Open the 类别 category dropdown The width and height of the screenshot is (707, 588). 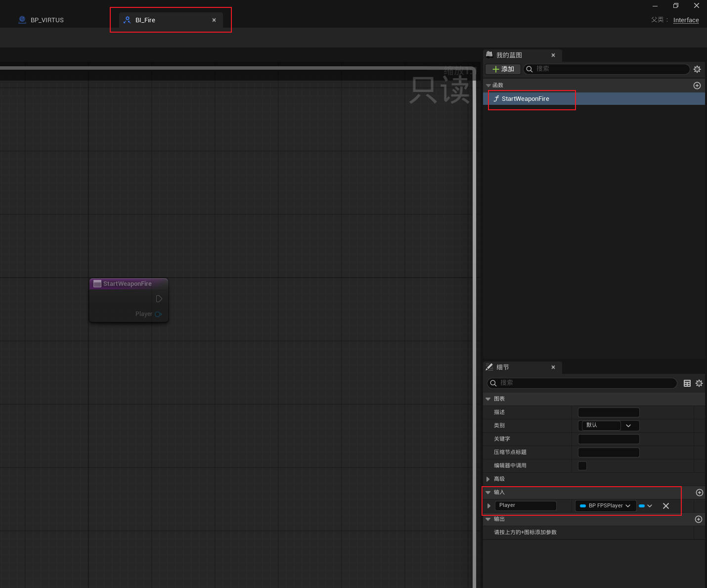pyautogui.click(x=609, y=426)
